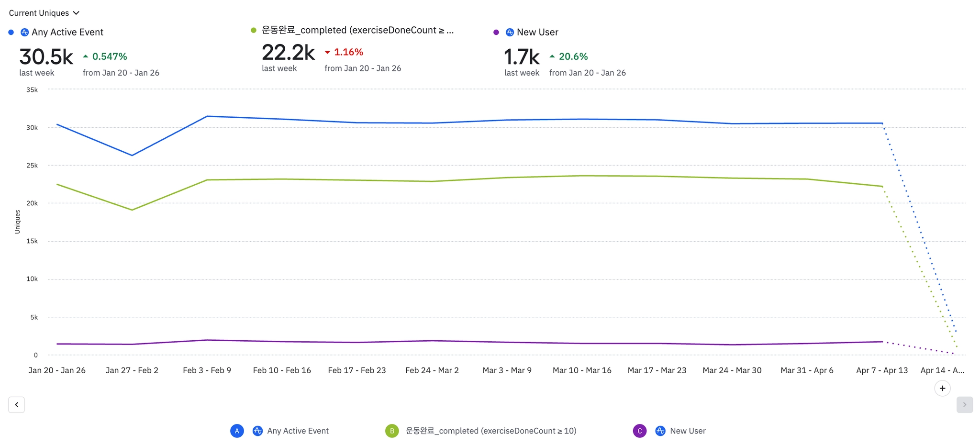Toggle the Any Active Event series in legend
This screenshot has height=446, width=980.
pos(298,431)
